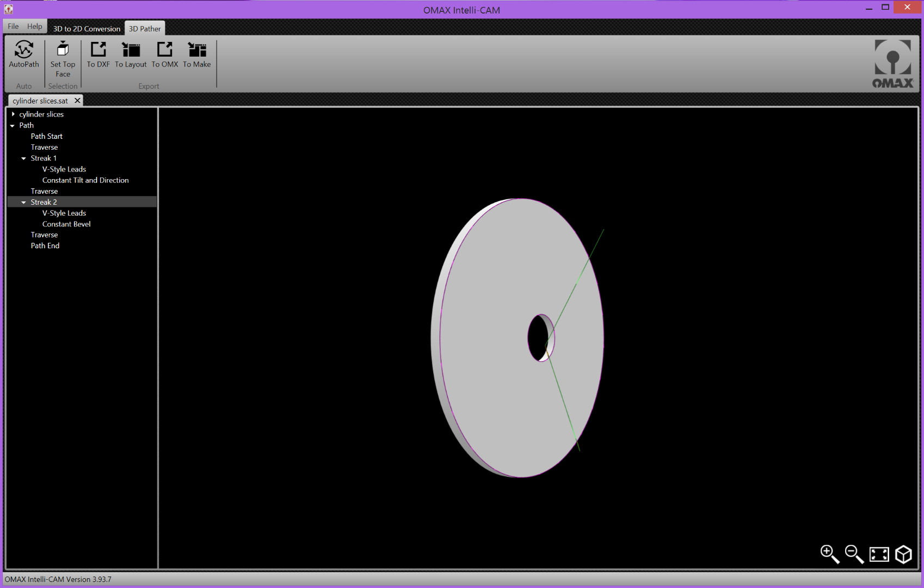Select the cylinder slices.sat file tab
Viewport: 924px width, 588px height.
[x=40, y=101]
